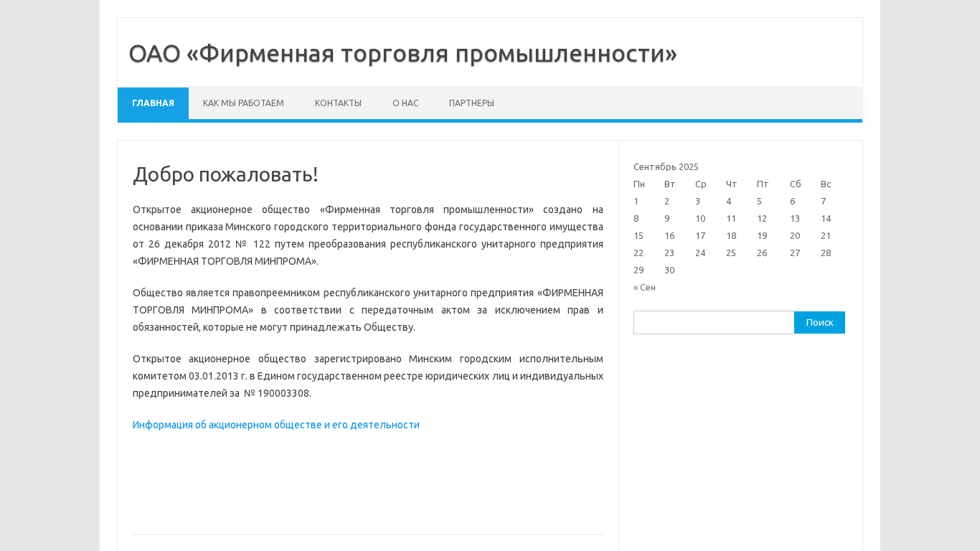Click calendar day 14
This screenshot has width=980, height=551.
(x=826, y=219)
